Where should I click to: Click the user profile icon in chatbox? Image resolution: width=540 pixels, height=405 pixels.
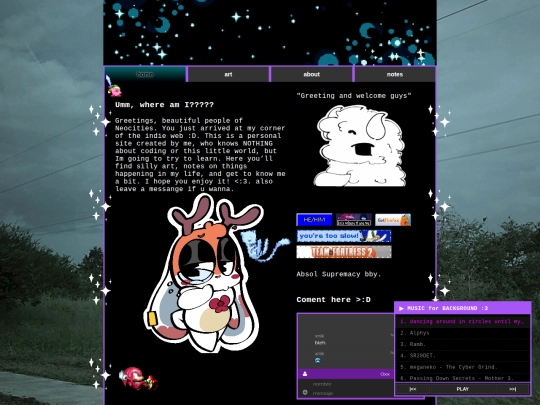point(305,374)
